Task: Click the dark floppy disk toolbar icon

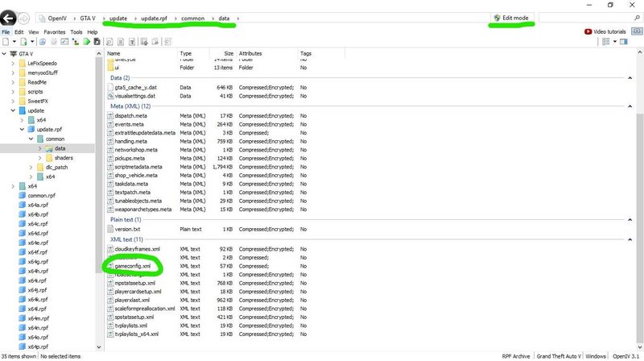Action: pyautogui.click(x=97, y=42)
